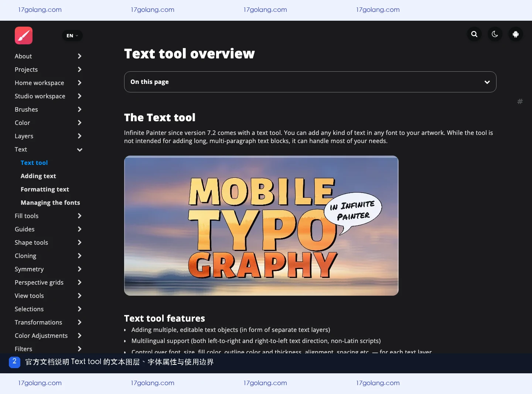532x394 pixels.
Task: Expand the Studio workspace chevron
Action: tap(79, 96)
